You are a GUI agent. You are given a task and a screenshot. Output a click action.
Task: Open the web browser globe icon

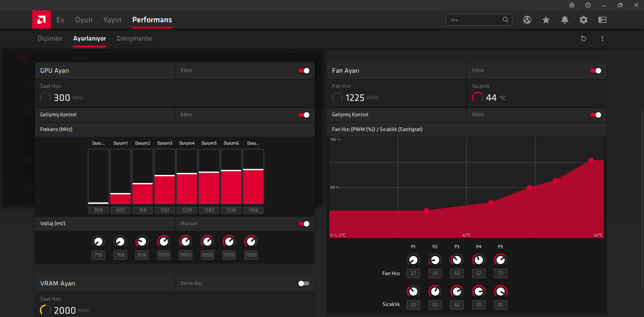tap(527, 20)
